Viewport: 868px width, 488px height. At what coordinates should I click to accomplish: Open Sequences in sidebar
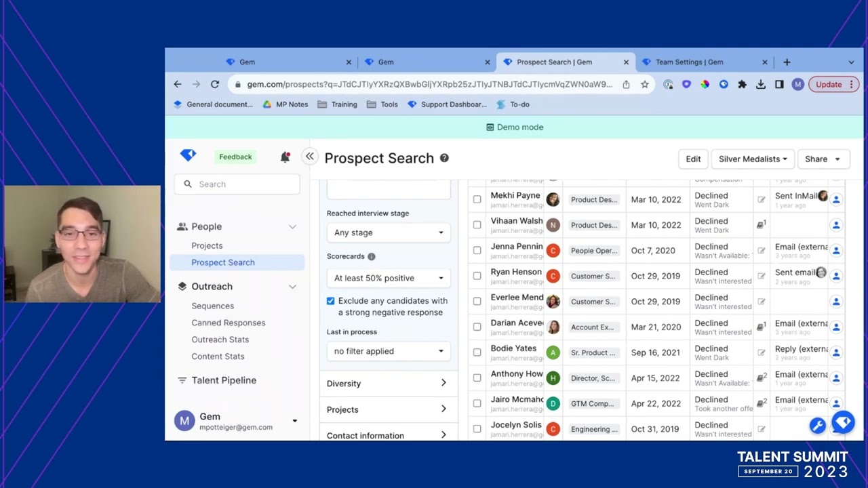pos(212,306)
